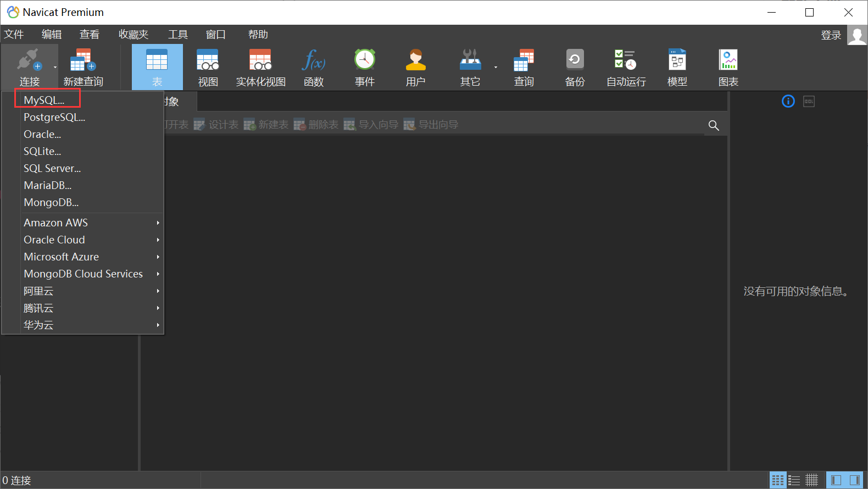The height and width of the screenshot is (489, 868).
Task: Maximize the Navicat Premium window
Action: pyautogui.click(x=809, y=12)
